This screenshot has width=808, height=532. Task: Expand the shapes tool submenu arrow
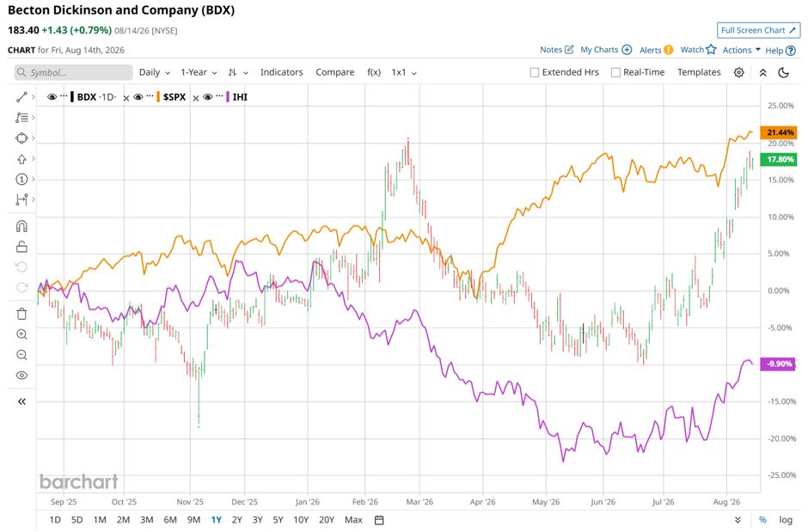(x=34, y=138)
